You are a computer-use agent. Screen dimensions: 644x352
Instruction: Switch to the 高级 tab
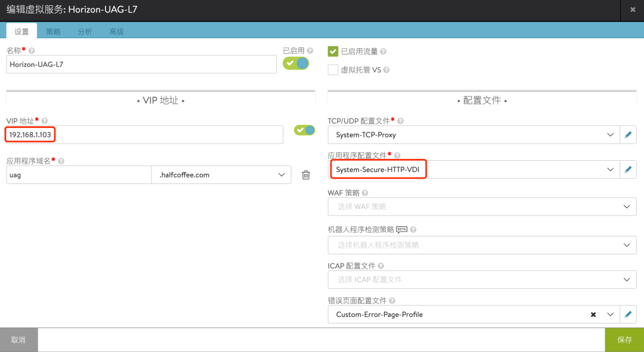tap(116, 31)
